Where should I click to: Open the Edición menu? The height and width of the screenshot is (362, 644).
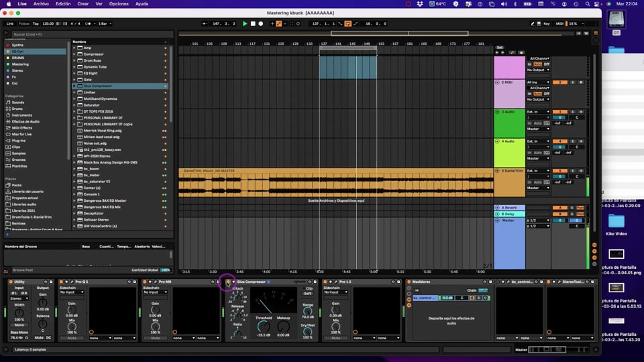(63, 4)
